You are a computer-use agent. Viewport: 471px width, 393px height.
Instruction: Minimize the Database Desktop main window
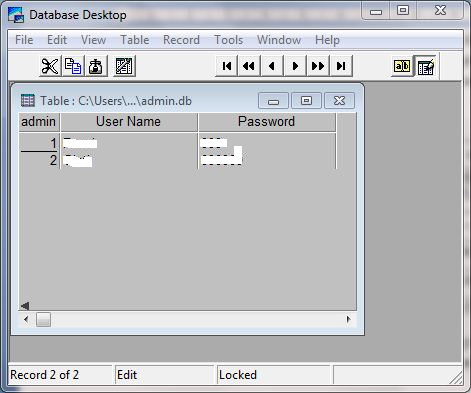376,11
